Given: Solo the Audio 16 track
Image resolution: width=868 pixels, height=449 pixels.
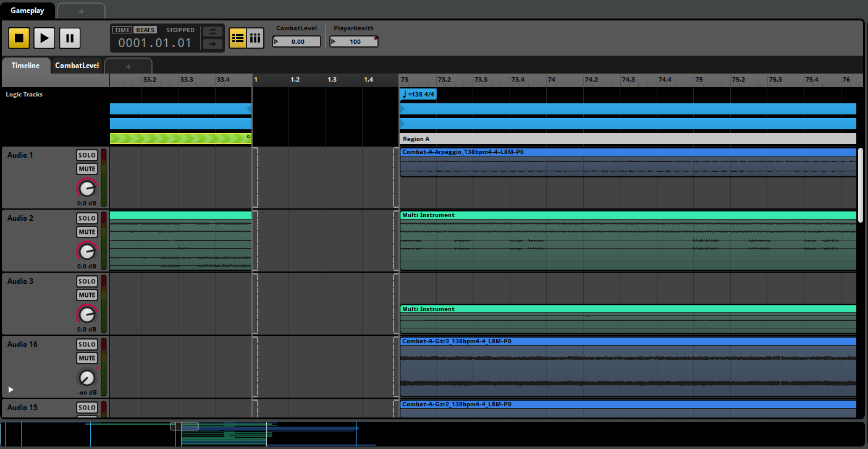Looking at the screenshot, I should coord(87,344).
